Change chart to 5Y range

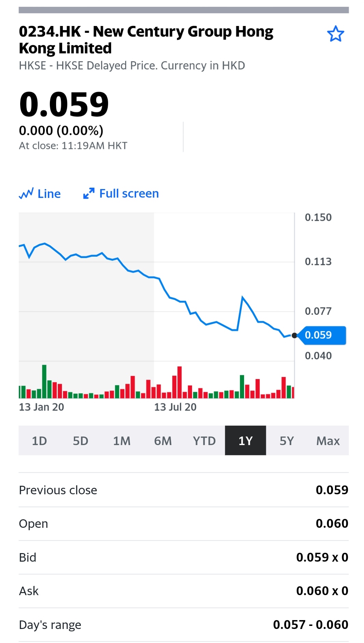(x=286, y=441)
